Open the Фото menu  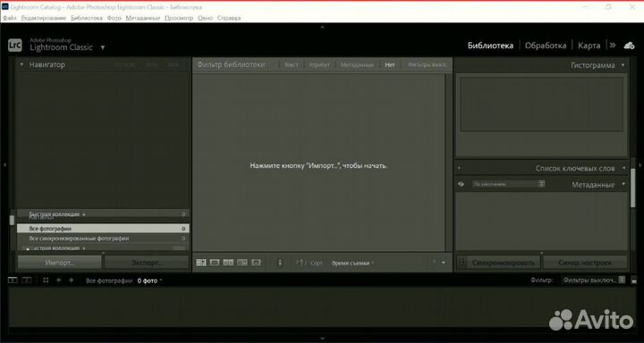(114, 18)
